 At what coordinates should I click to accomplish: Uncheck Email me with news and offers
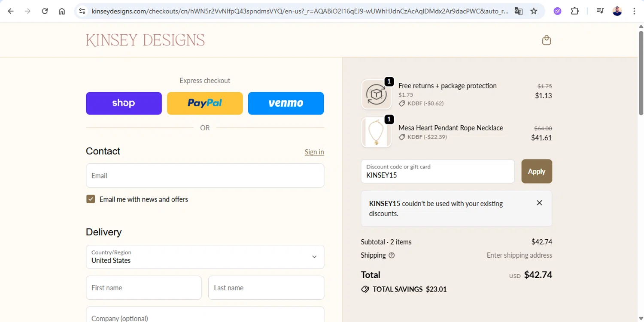coord(91,199)
